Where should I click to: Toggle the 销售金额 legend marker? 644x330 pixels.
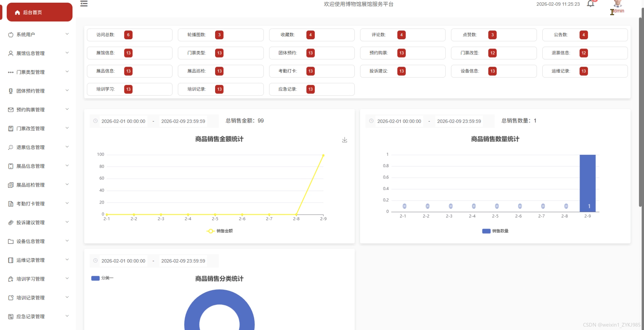210,231
